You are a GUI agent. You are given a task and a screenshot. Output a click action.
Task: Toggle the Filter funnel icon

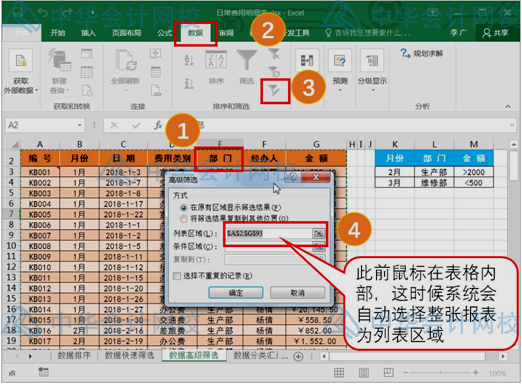point(246,60)
